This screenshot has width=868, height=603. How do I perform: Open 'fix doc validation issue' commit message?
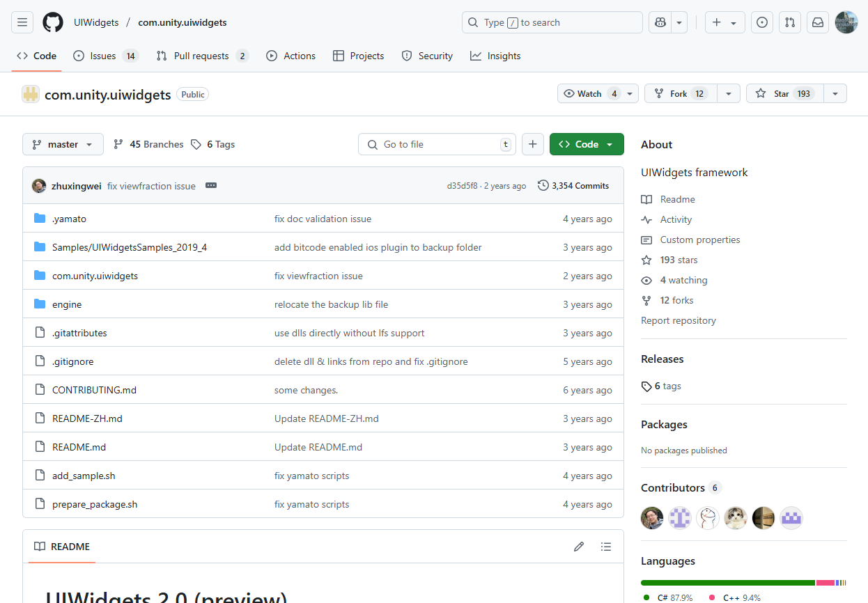[323, 219]
